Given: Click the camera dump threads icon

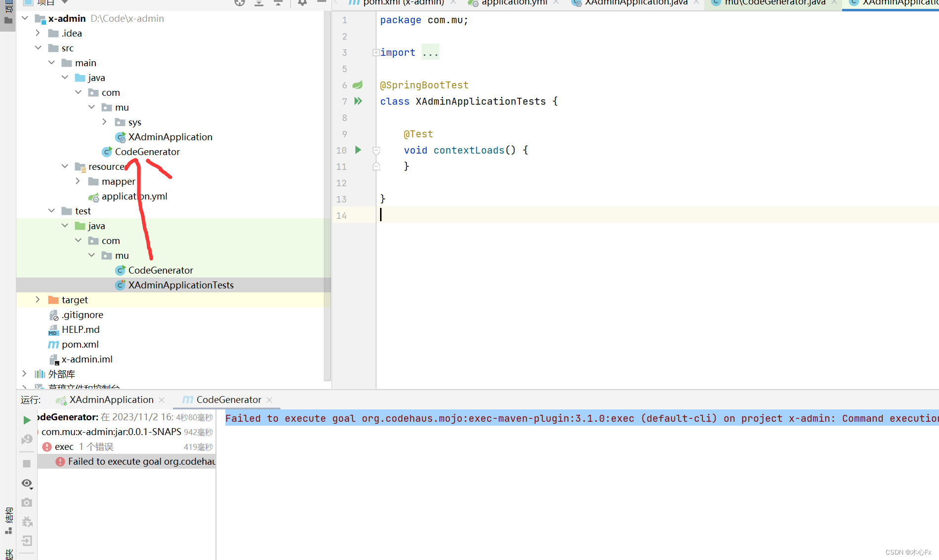Looking at the screenshot, I should (x=27, y=502).
